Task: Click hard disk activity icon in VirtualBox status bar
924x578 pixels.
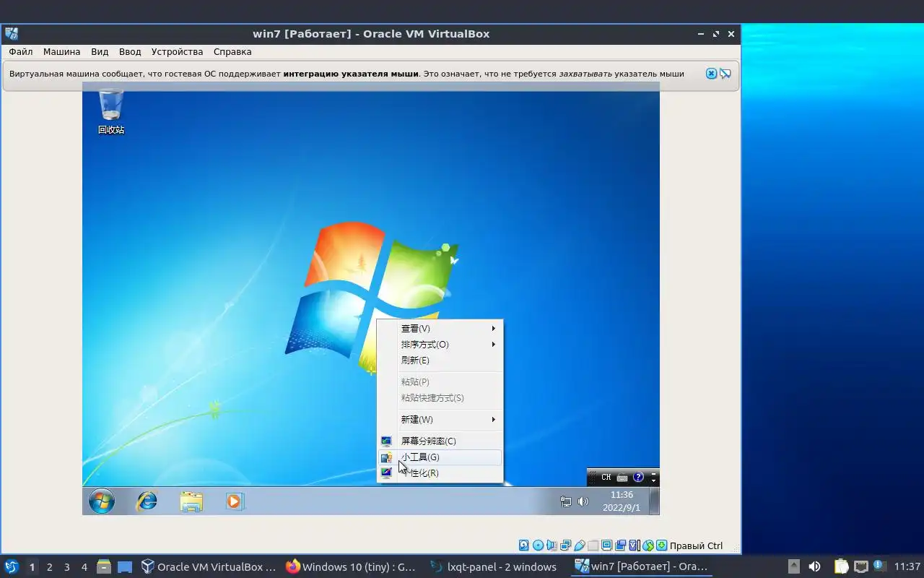Action: tap(524, 545)
